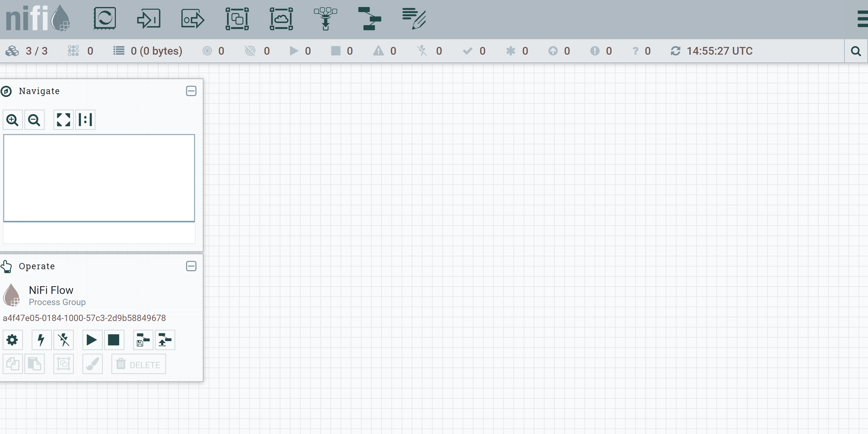This screenshot has width=868, height=434.
Task: Click inside the birdseye navigation view
Action: (x=99, y=178)
